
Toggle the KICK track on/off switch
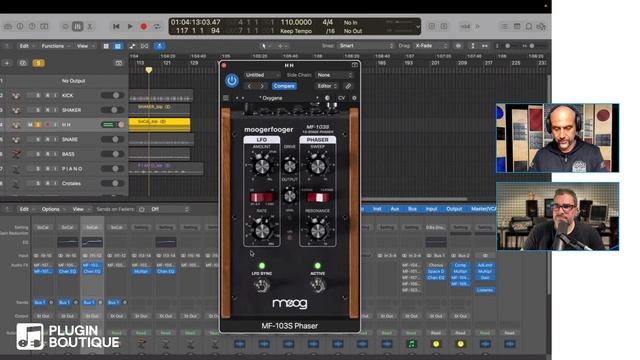[x=112, y=95]
